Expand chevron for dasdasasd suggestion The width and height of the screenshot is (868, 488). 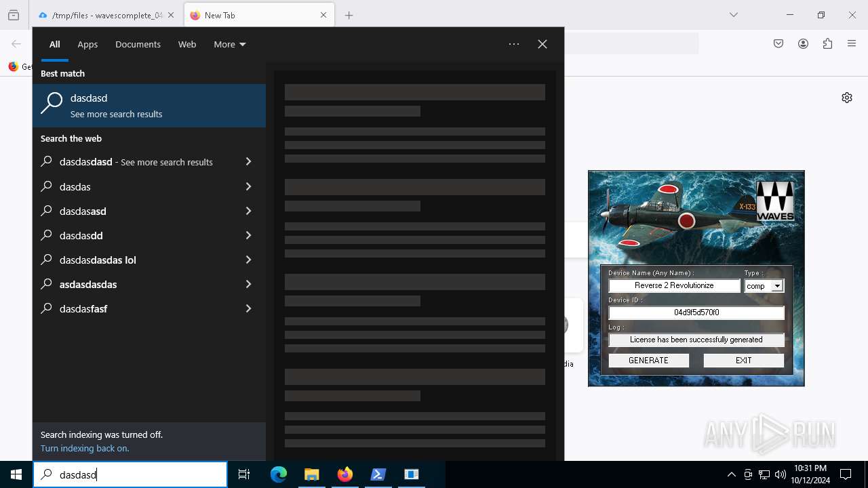(x=248, y=211)
